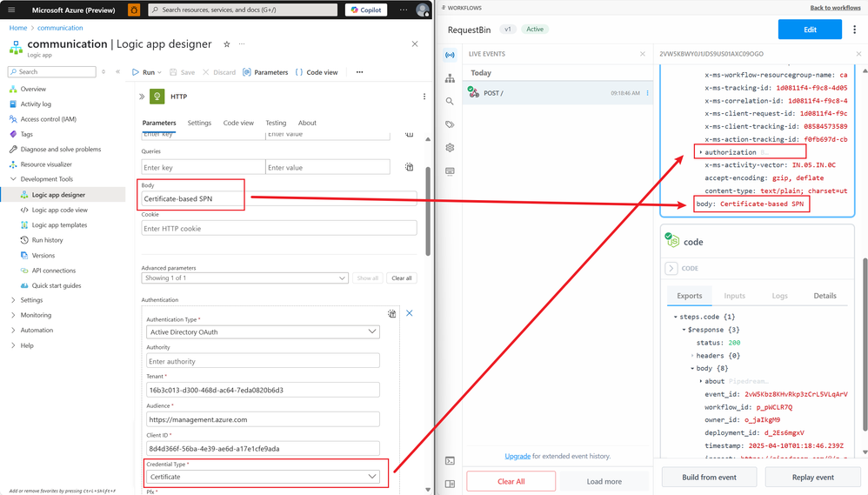Favorite the Logic app with star icon
Image resolution: width=868 pixels, height=495 pixels.
(x=226, y=44)
